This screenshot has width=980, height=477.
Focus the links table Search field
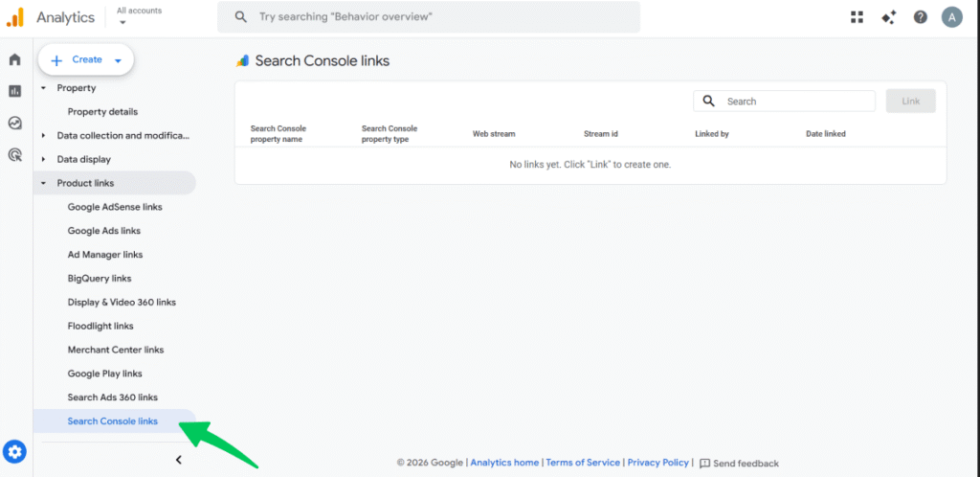pos(785,102)
